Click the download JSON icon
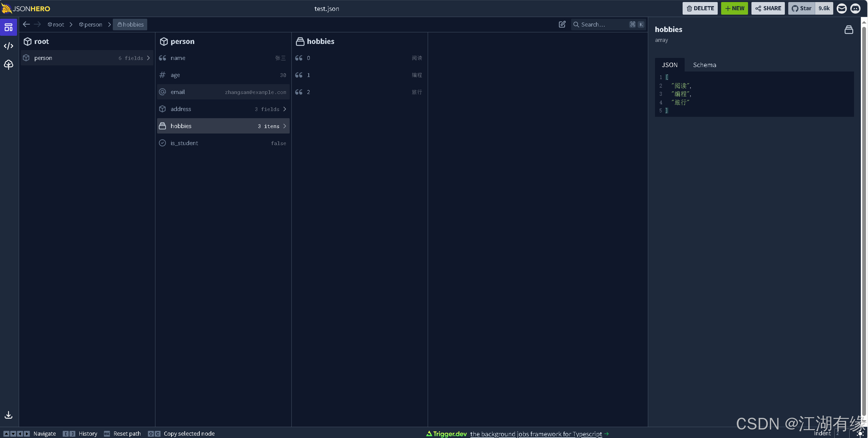The image size is (868, 438). (x=9, y=415)
